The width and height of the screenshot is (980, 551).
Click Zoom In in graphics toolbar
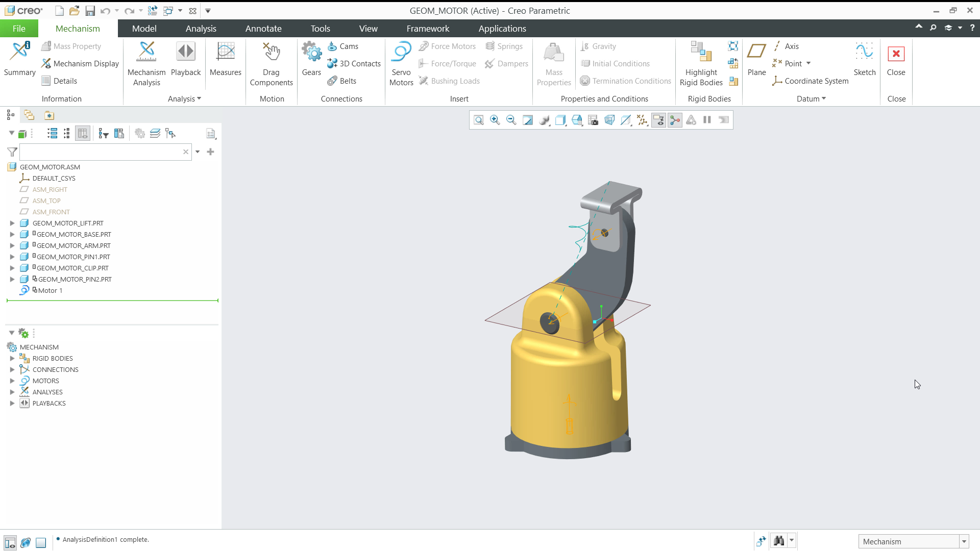tap(495, 120)
